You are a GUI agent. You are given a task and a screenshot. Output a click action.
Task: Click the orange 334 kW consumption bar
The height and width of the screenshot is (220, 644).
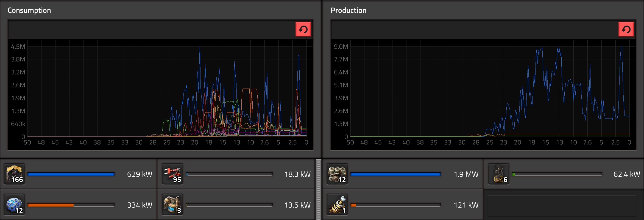pyautogui.click(x=71, y=205)
